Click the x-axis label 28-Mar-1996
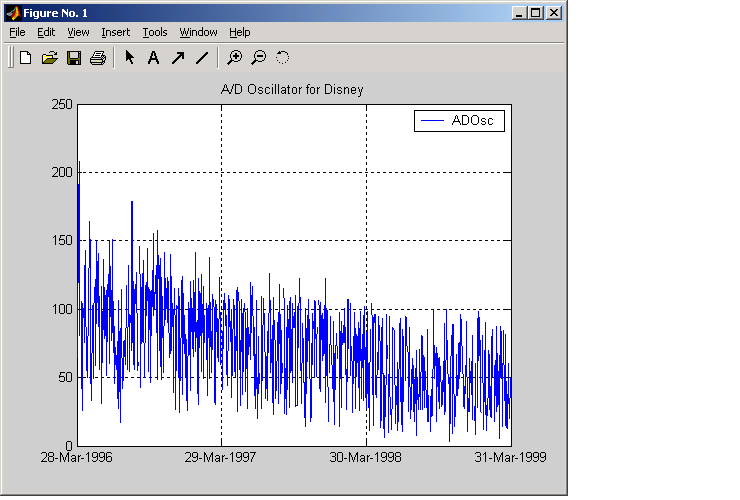Viewport: 740px width, 500px height. click(76, 457)
